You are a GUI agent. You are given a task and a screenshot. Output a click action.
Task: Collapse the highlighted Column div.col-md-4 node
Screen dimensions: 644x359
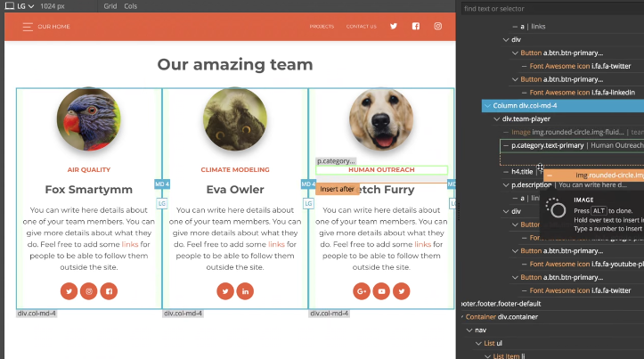click(x=487, y=106)
